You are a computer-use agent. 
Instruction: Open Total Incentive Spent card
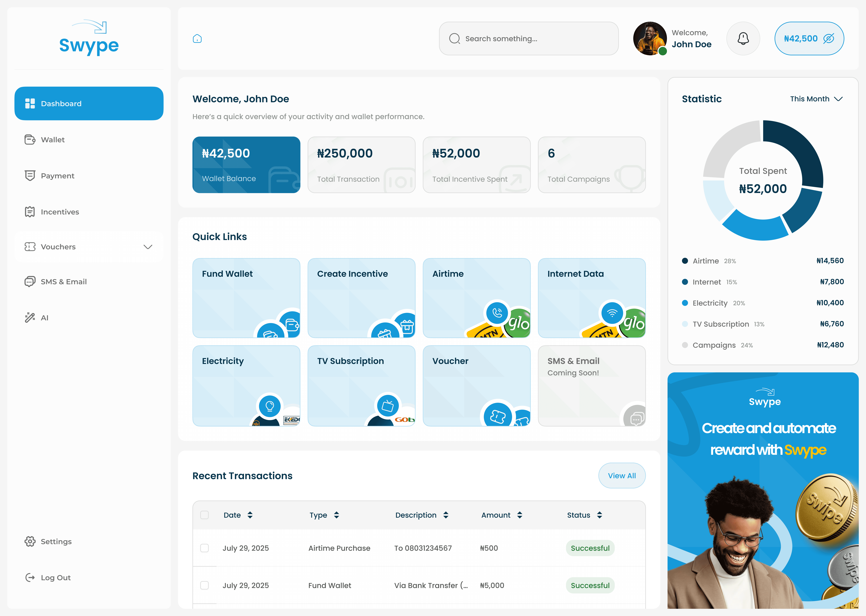[477, 165]
